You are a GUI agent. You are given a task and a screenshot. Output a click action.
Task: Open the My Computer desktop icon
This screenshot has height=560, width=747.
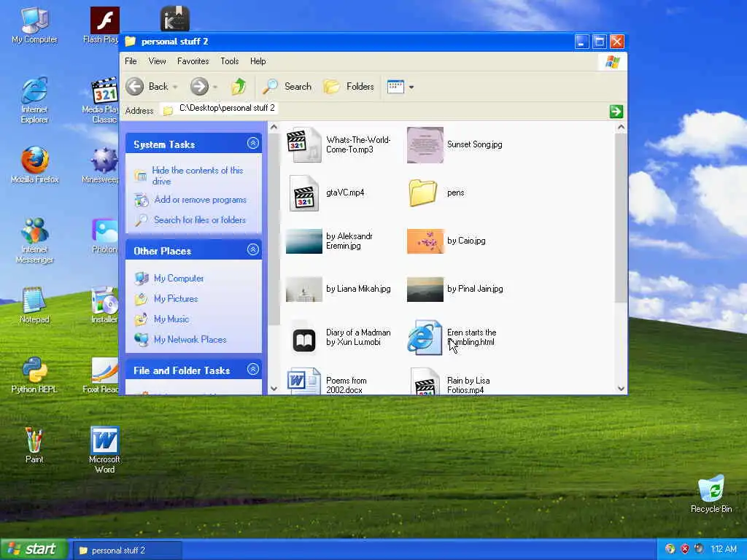point(35,26)
